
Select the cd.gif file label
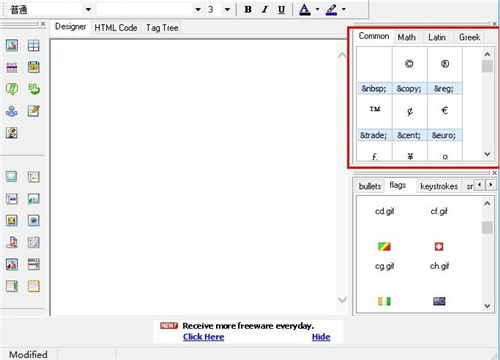pos(384,211)
